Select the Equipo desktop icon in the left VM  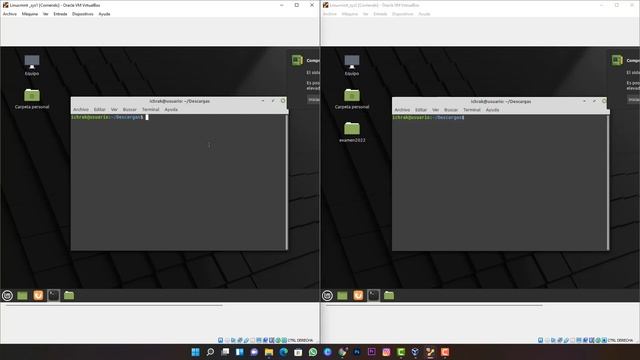click(x=32, y=65)
